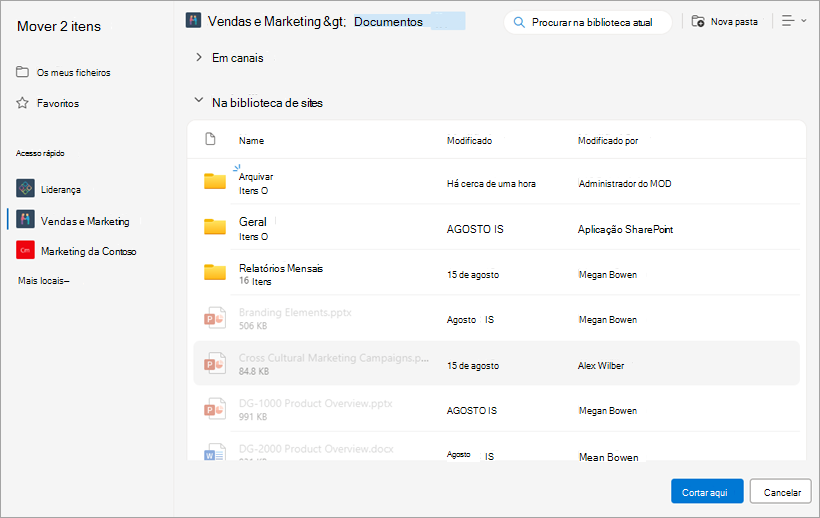The image size is (820, 518).
Task: Open the Os meus ficheiros folder icon
Action: pyautogui.click(x=22, y=72)
